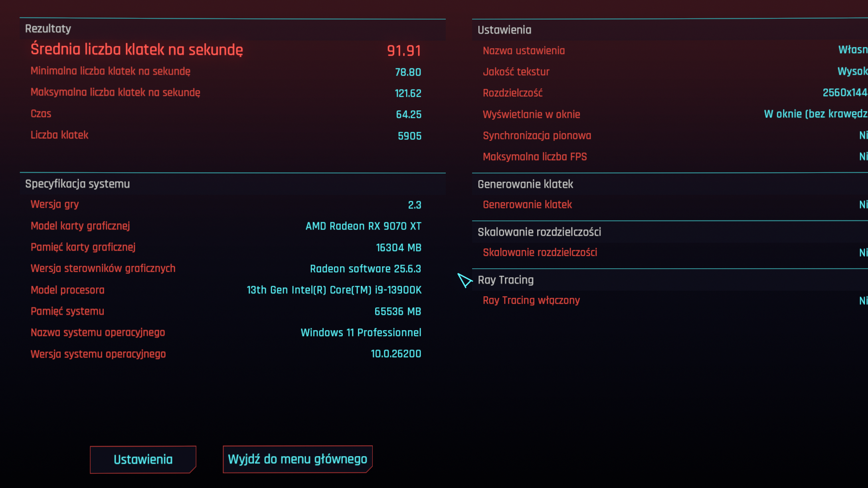
Task: Click the AMD Radeon RX 9070 XT text
Action: tap(363, 226)
